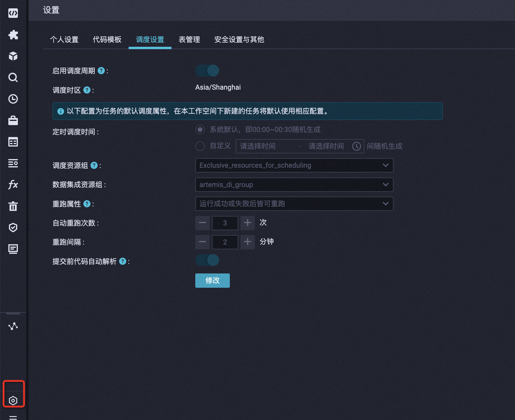
Task: Click the node graph icon in sidebar
Action: pos(13,326)
